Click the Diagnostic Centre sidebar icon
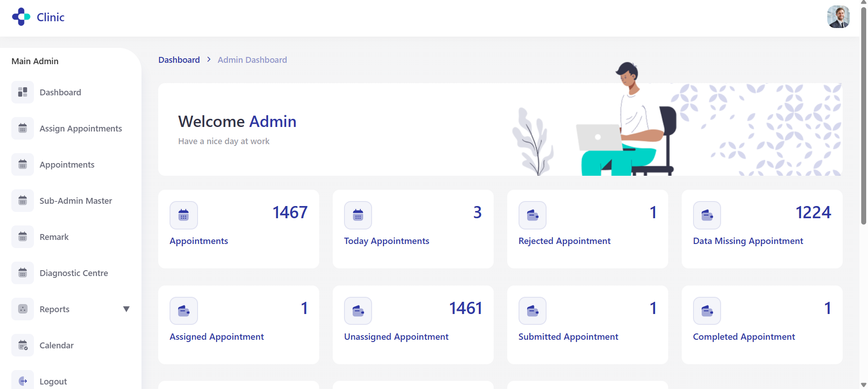Viewport: 868px width, 389px height. coord(23,273)
